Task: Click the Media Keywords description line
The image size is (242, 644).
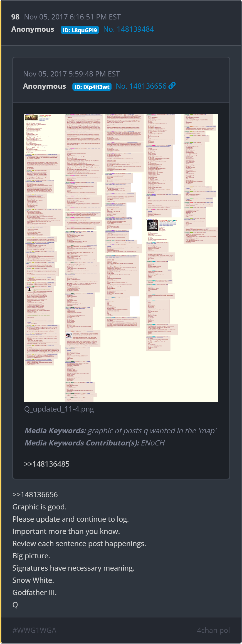Action: pyautogui.click(x=121, y=431)
